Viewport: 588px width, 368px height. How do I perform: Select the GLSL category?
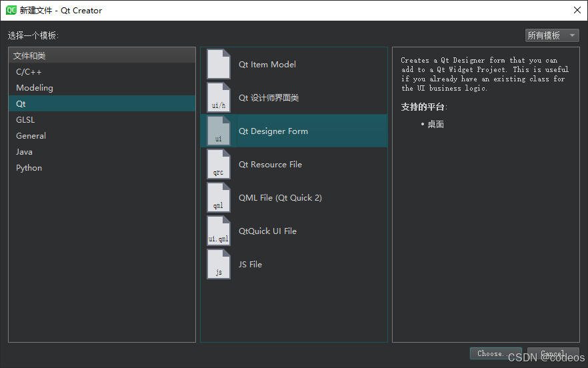tap(102, 119)
